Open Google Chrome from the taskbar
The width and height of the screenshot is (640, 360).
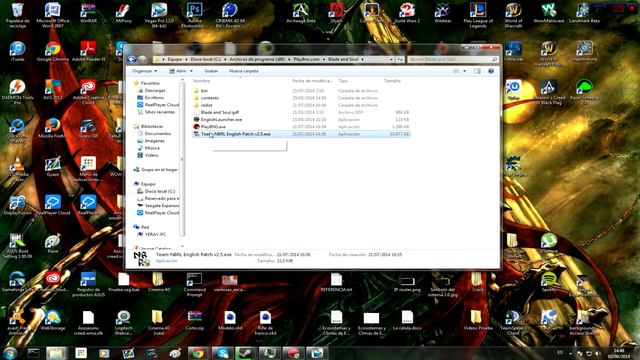[x=198, y=353]
